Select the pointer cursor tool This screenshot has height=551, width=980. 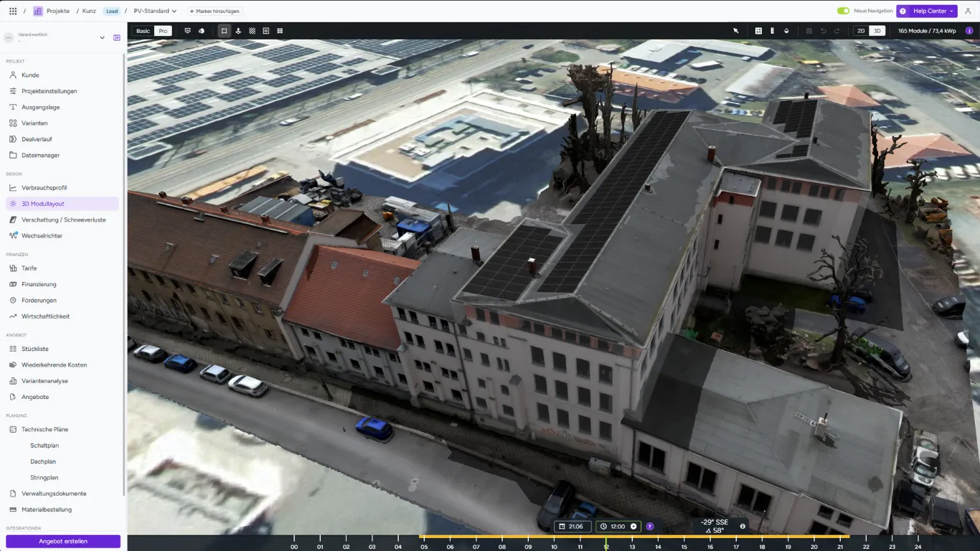coord(736,31)
